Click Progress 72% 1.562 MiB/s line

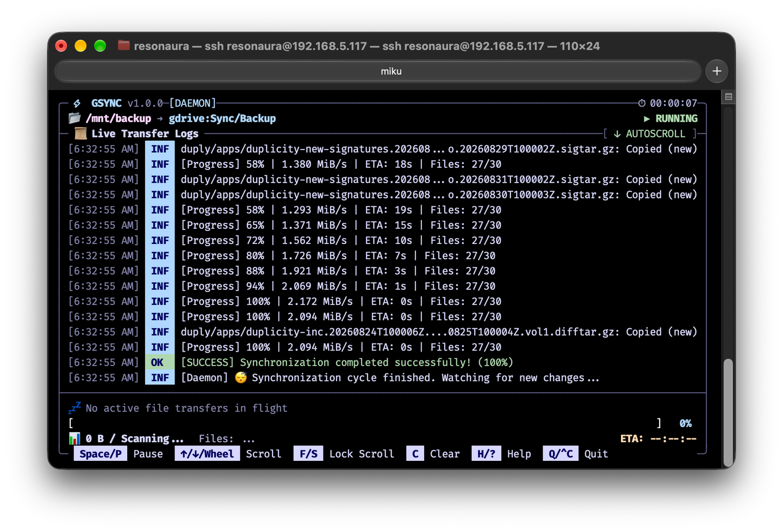[341, 240]
